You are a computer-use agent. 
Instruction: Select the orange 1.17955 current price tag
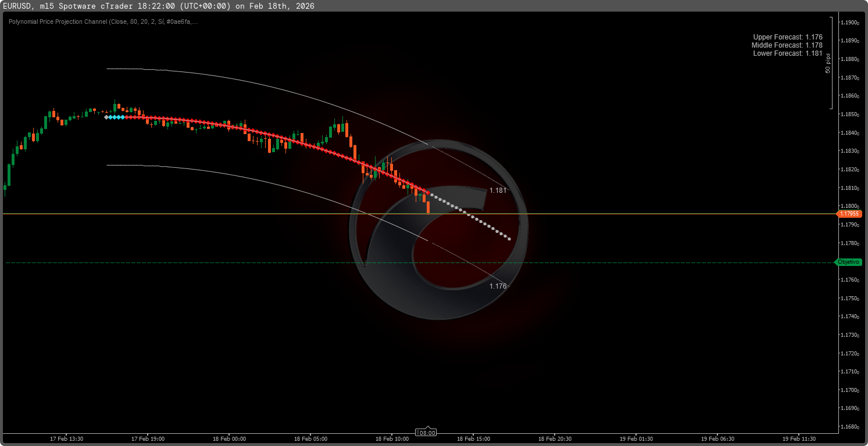coord(849,214)
